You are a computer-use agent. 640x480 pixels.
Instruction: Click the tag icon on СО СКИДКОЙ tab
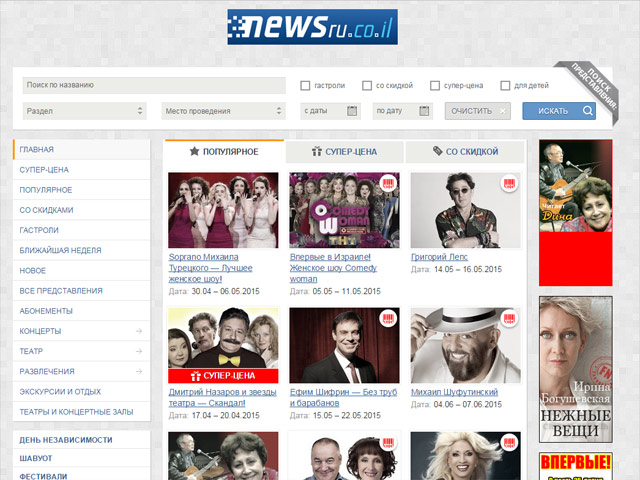pyautogui.click(x=438, y=151)
